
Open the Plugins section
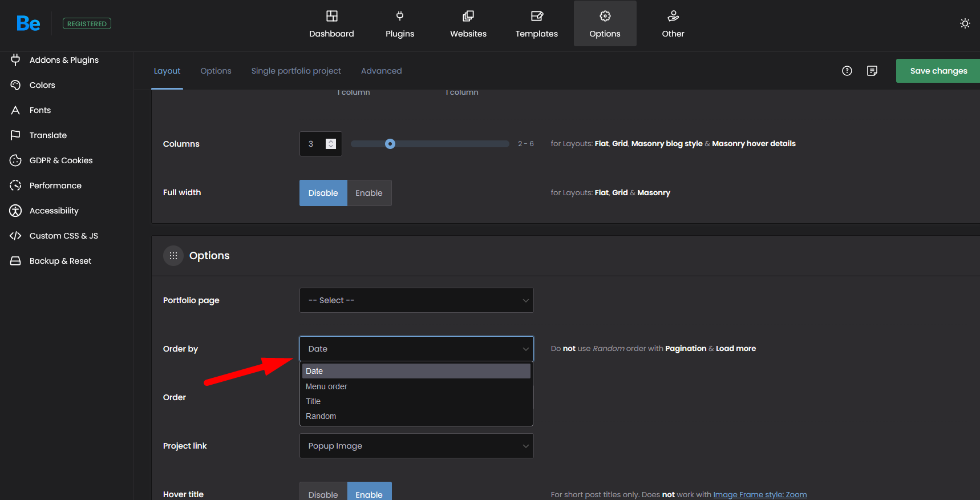click(x=400, y=24)
